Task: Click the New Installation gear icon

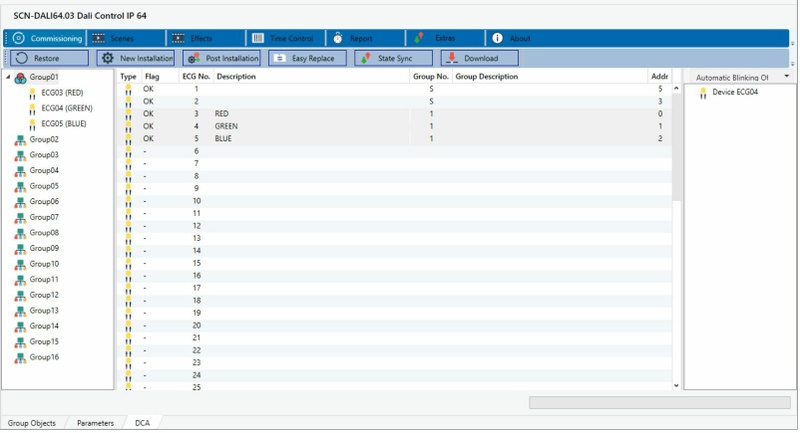Action: 107,58
